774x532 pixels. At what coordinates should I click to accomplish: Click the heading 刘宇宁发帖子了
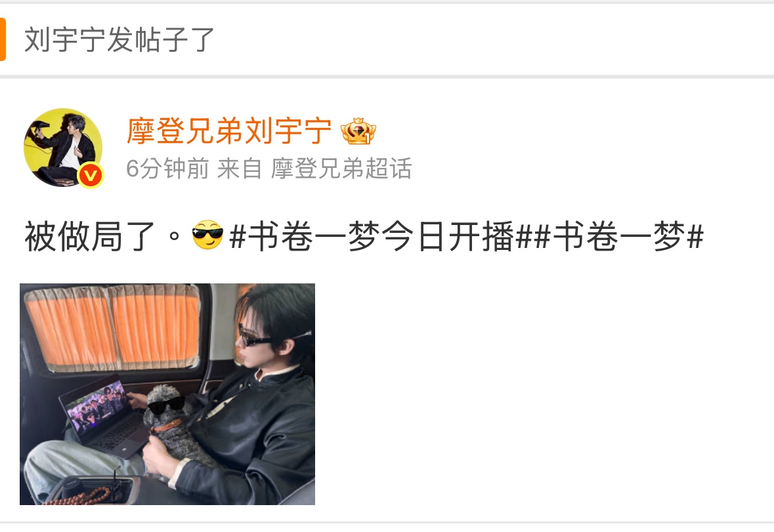(x=119, y=40)
